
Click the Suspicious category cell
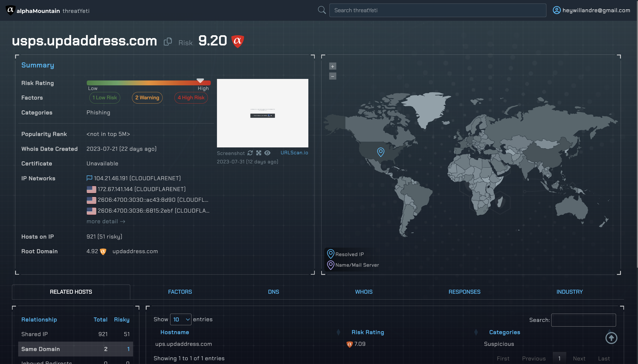click(499, 344)
